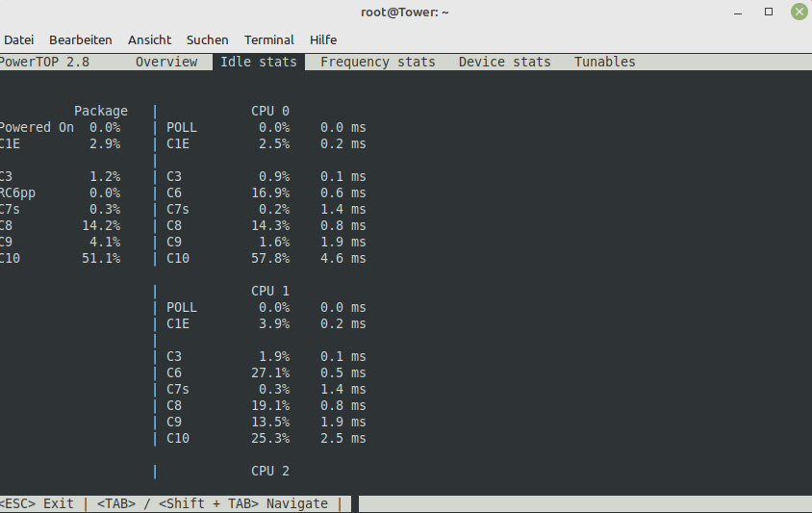
Task: Click CPU 1 POLL label
Action: pyautogui.click(x=182, y=307)
